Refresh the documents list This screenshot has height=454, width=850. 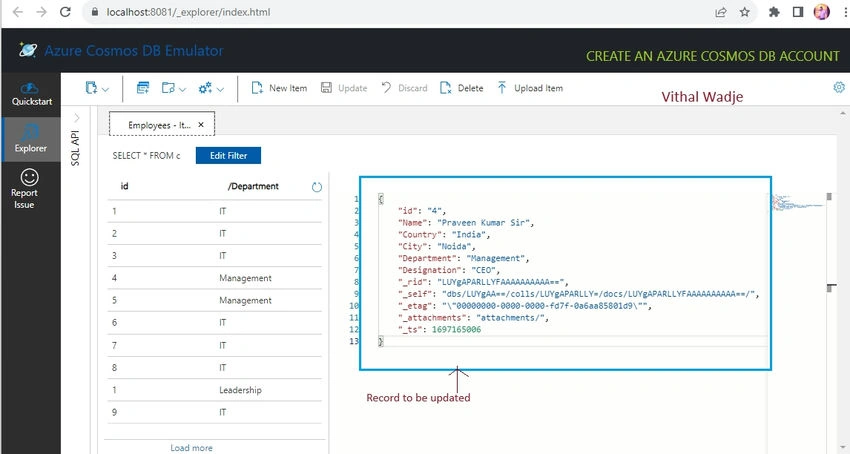[317, 187]
